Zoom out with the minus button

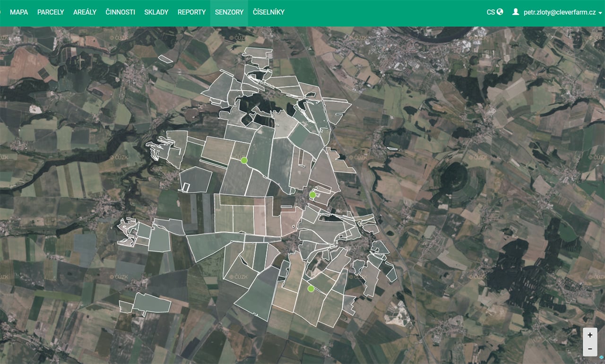coord(590,349)
